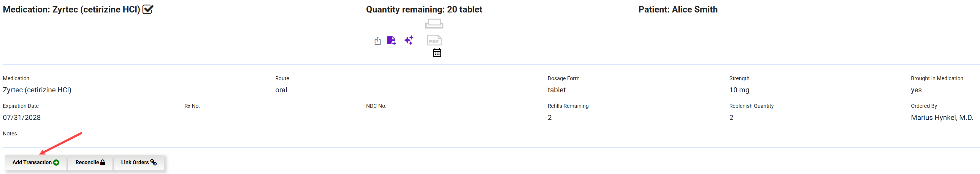Select the Expiration Date value 07/31/2028
This screenshot has height=174, width=980.
click(x=22, y=117)
